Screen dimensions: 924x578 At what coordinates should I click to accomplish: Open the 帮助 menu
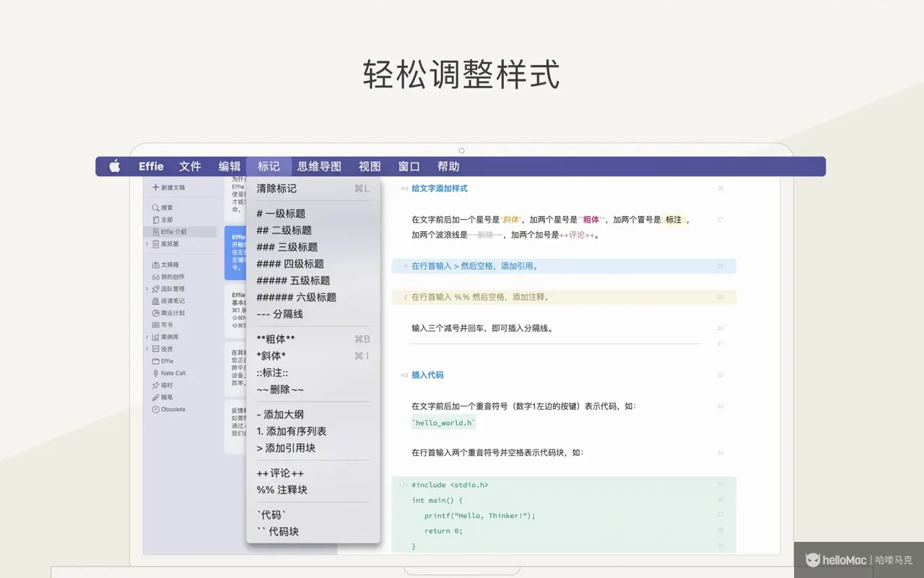[448, 167]
